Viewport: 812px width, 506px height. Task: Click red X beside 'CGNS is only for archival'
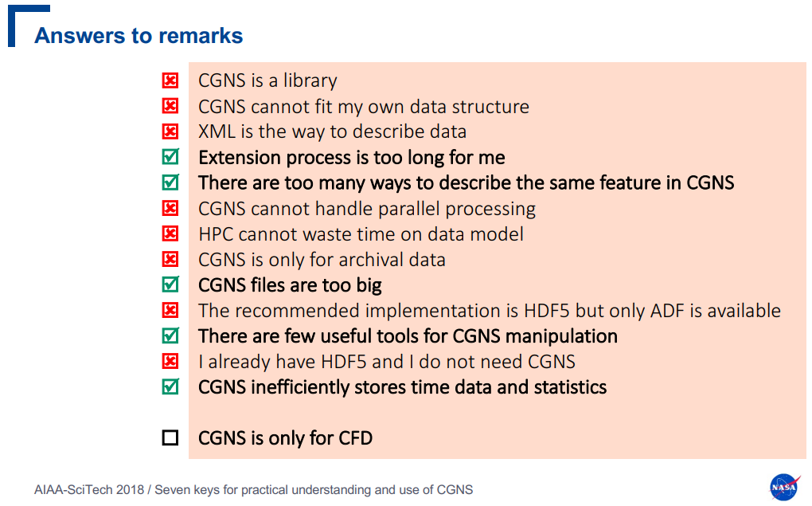(x=170, y=259)
